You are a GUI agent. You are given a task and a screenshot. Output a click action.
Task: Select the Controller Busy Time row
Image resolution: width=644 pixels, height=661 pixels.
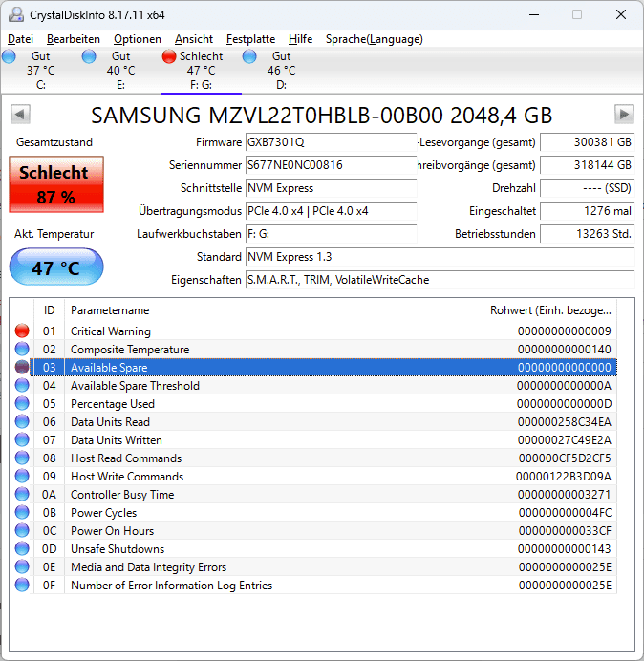[x=313, y=494]
